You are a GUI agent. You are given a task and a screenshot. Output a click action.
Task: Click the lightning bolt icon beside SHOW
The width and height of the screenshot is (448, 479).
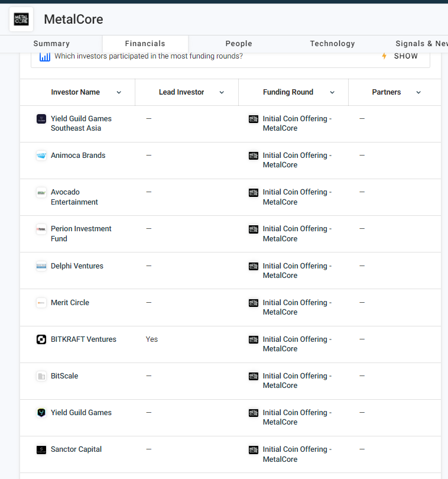coord(384,56)
